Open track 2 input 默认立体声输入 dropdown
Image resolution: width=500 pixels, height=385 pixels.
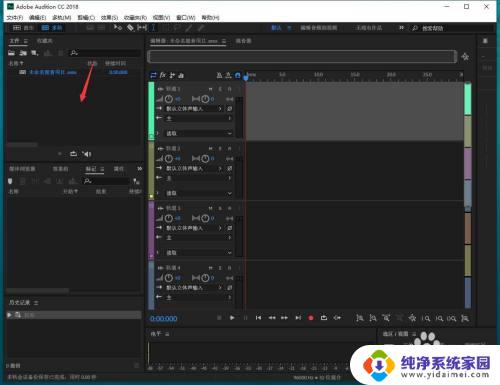tap(194, 168)
